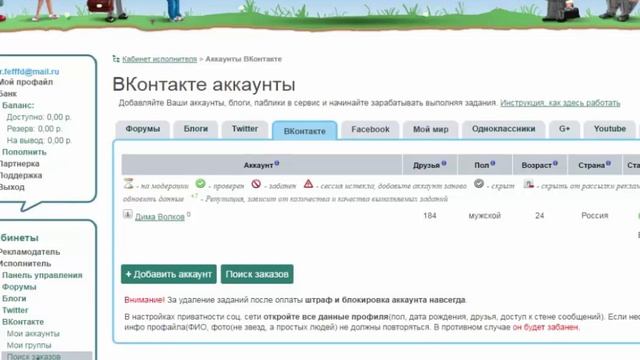The image size is (640, 360).
Task: Switch to the G+ tab
Action: coord(564,129)
